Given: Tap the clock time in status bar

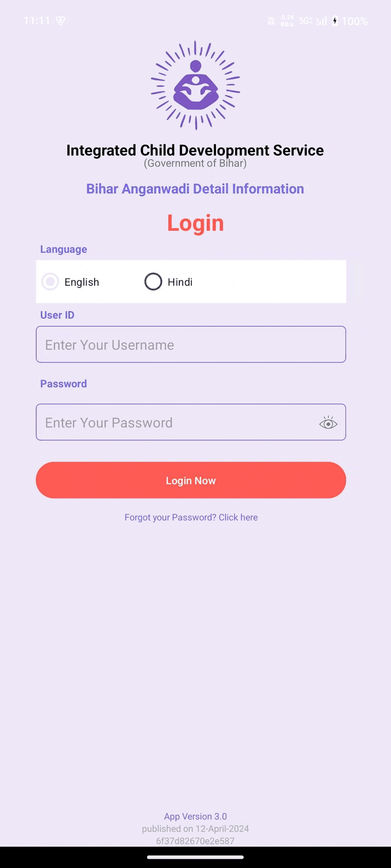Looking at the screenshot, I should [37, 21].
